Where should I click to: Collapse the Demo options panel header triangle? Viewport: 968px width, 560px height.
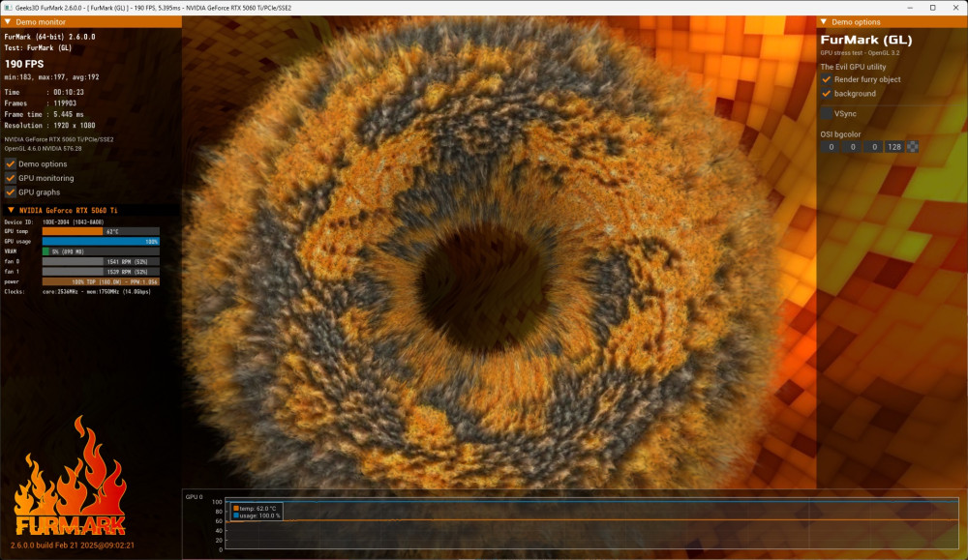(823, 21)
